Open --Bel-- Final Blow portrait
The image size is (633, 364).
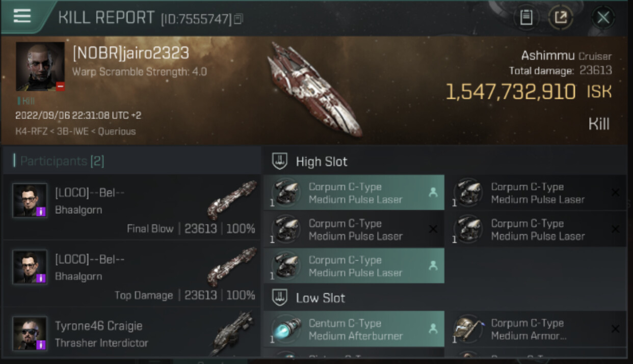(x=30, y=200)
